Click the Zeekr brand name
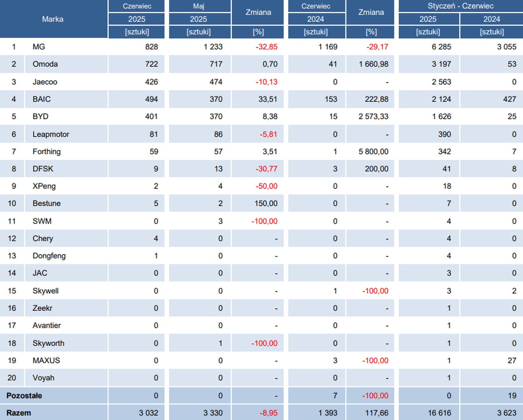523x420 pixels. (x=42, y=308)
